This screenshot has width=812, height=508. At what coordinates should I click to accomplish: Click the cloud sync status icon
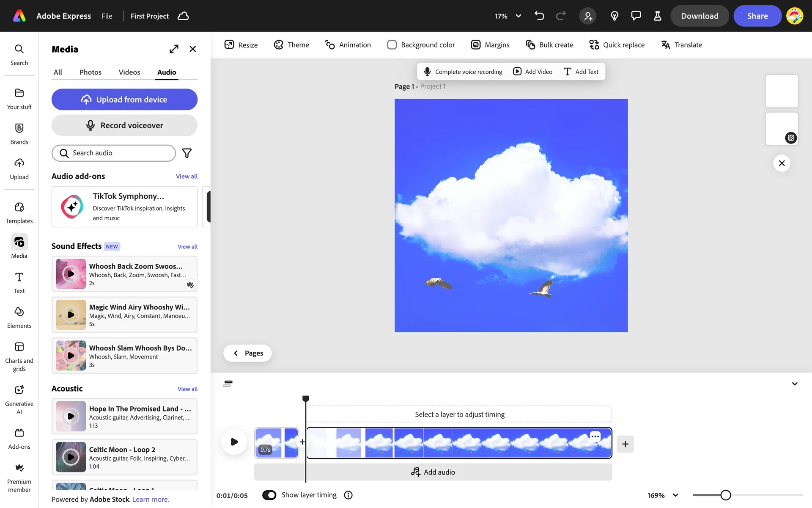tap(183, 16)
